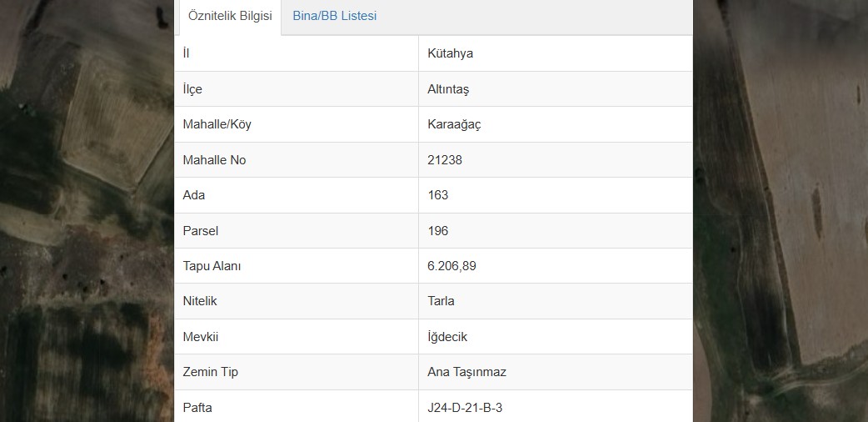Click the Parsel value 196
The width and height of the screenshot is (868, 422).
click(x=438, y=231)
